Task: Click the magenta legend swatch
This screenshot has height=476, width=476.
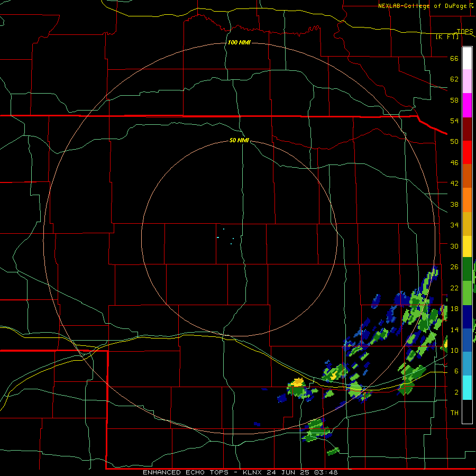Action: point(467,105)
